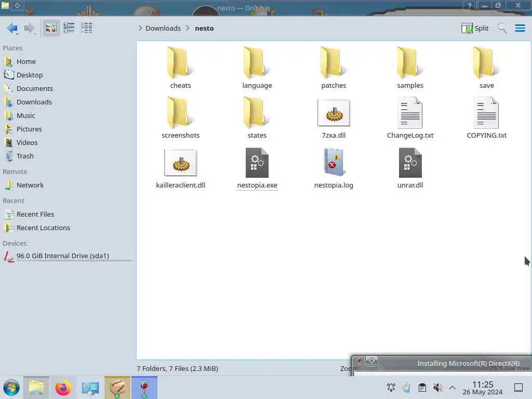Screen dimensions: 532x399
Task: Open Recent Locations
Action: [x=66, y=228]
